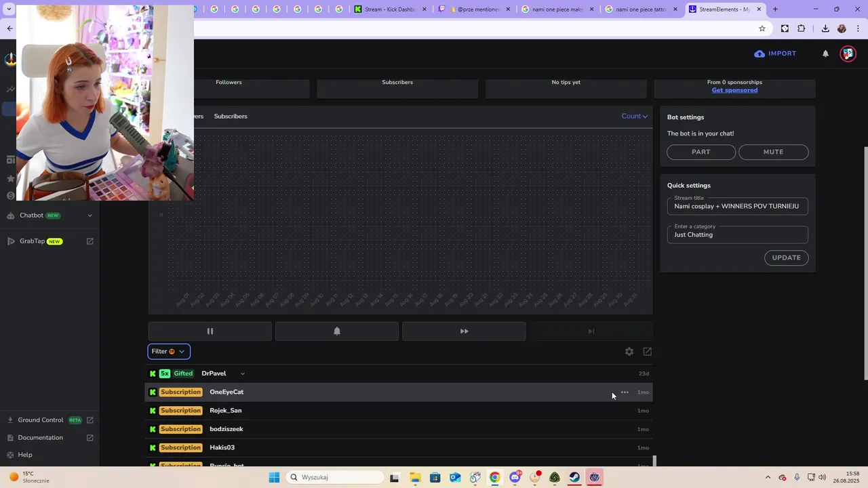Pop out the activity feed

648,352
